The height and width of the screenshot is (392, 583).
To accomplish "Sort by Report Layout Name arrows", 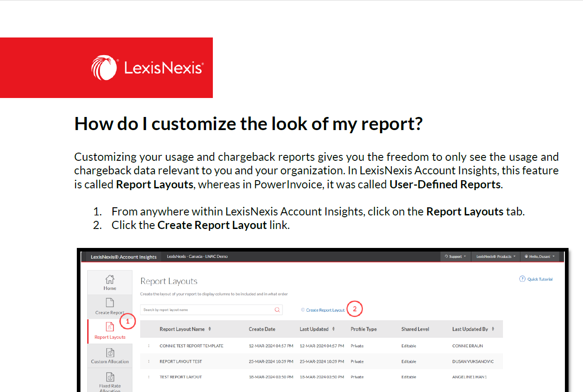I will click(210, 329).
